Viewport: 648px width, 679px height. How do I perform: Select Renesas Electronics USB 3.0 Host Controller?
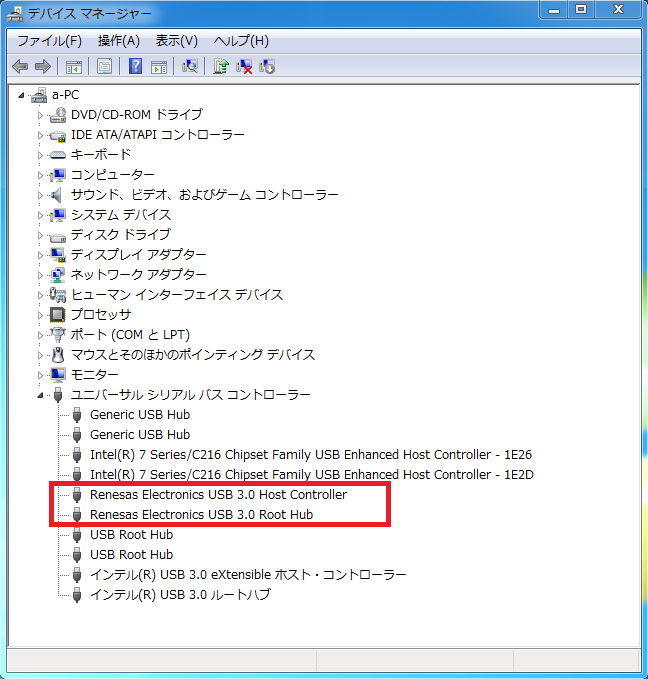point(218,495)
